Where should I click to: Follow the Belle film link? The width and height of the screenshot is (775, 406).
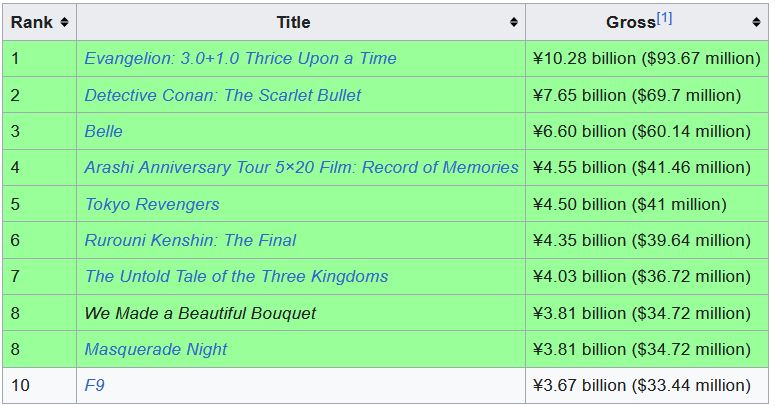pos(103,132)
